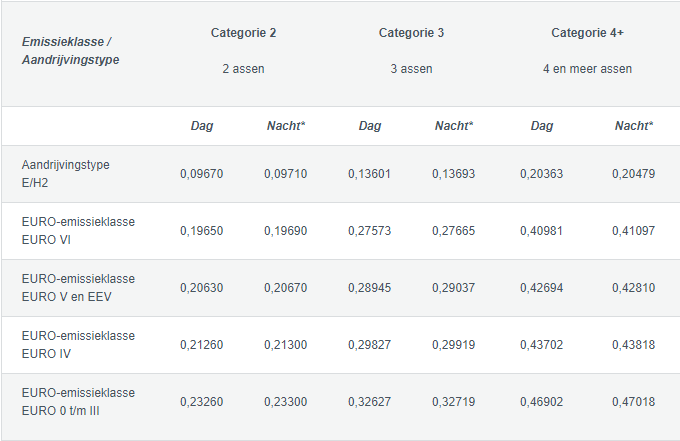The width and height of the screenshot is (680, 441).
Task: Select the cell showing 0,13693
Action: pyautogui.click(x=453, y=174)
